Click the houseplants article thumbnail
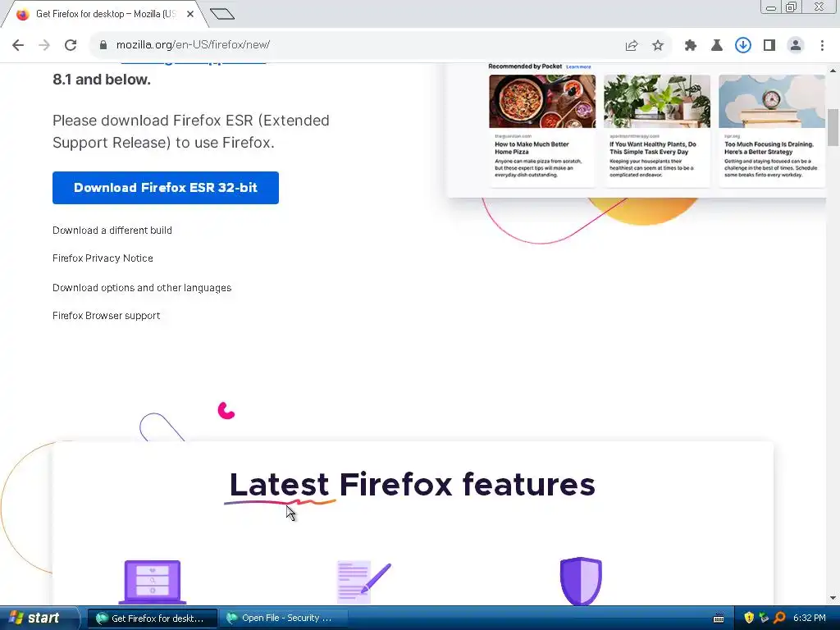Viewport: 840px width, 630px height. click(x=657, y=101)
